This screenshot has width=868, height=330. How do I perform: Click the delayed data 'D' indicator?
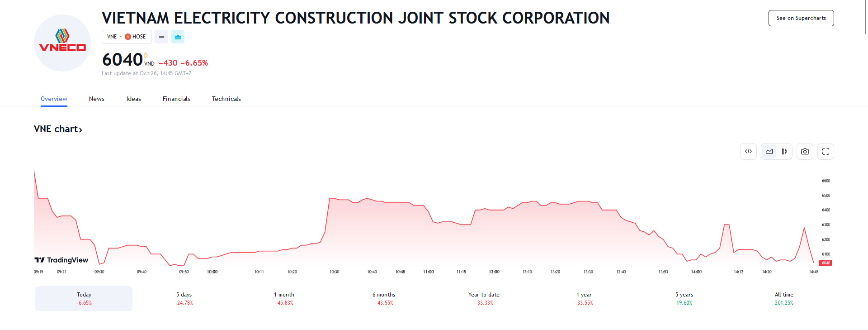pyautogui.click(x=146, y=56)
